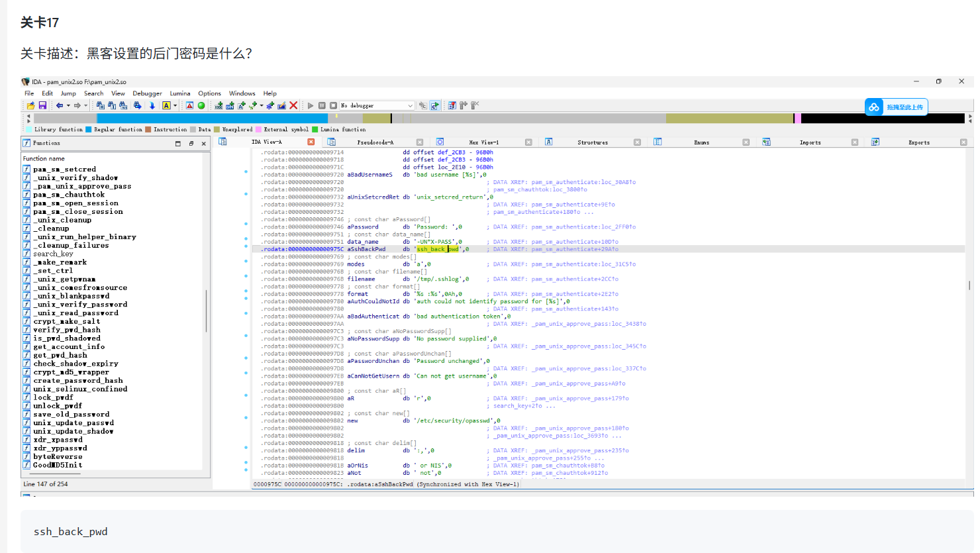Screen dimensions: 980x553
Task: Click the 'Function name' column header
Action: pyautogui.click(x=44, y=158)
